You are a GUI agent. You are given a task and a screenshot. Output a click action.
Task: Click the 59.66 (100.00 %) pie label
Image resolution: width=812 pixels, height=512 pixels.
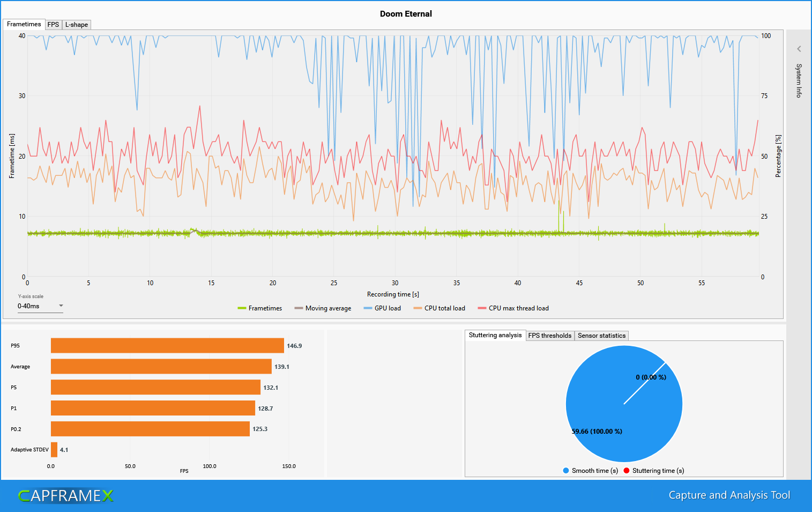(597, 431)
